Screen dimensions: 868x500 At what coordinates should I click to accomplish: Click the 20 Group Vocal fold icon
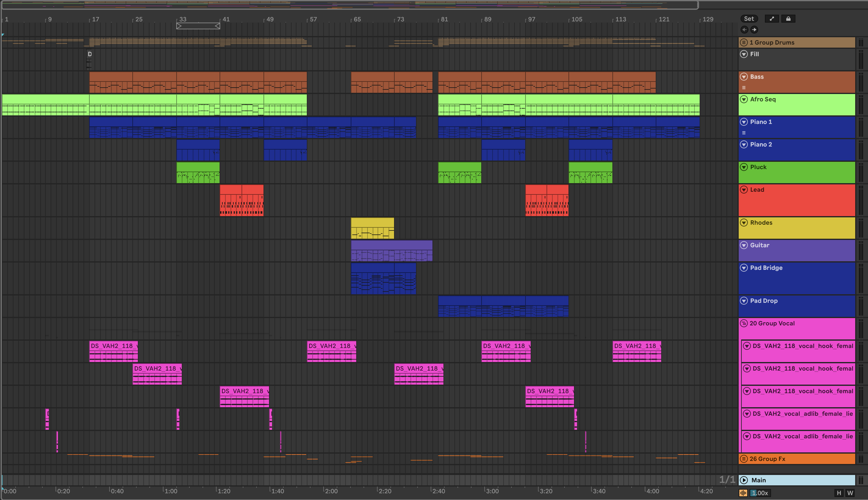(x=744, y=323)
